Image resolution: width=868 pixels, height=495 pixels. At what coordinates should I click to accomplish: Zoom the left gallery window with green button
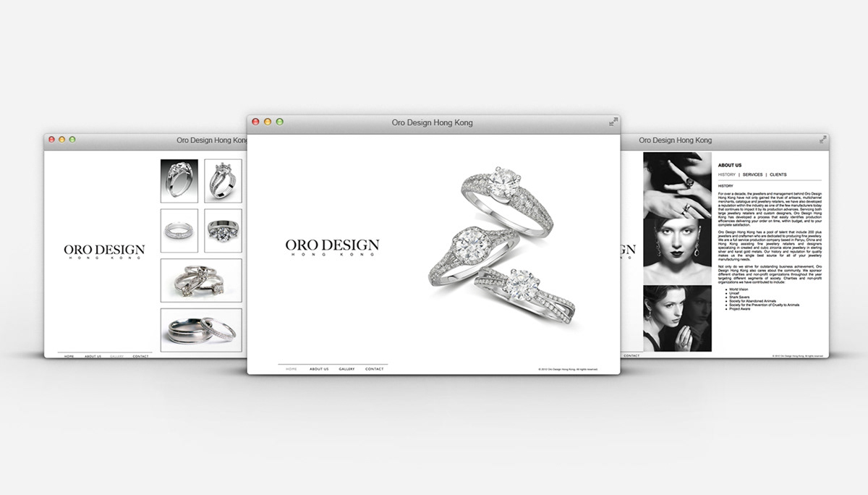click(72, 139)
